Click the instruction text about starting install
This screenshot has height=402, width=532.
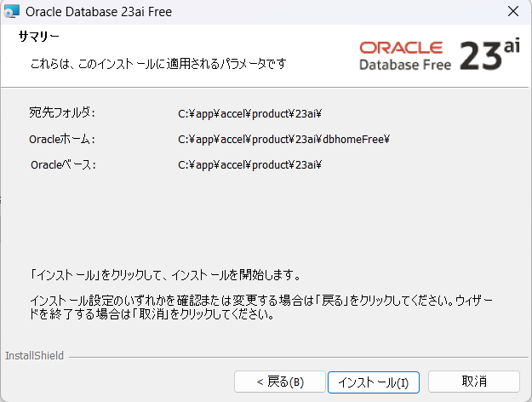(x=165, y=275)
